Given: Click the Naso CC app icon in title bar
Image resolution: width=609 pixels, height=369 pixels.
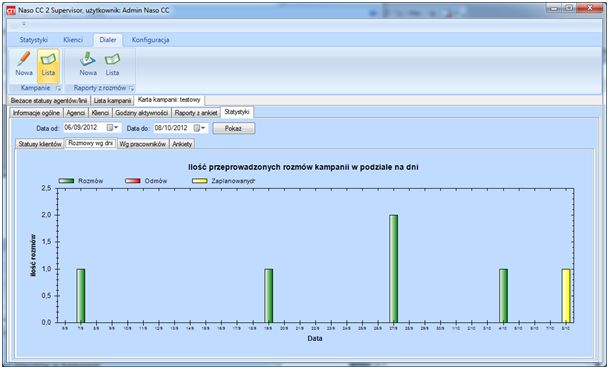Looking at the screenshot, I should click(12, 10).
